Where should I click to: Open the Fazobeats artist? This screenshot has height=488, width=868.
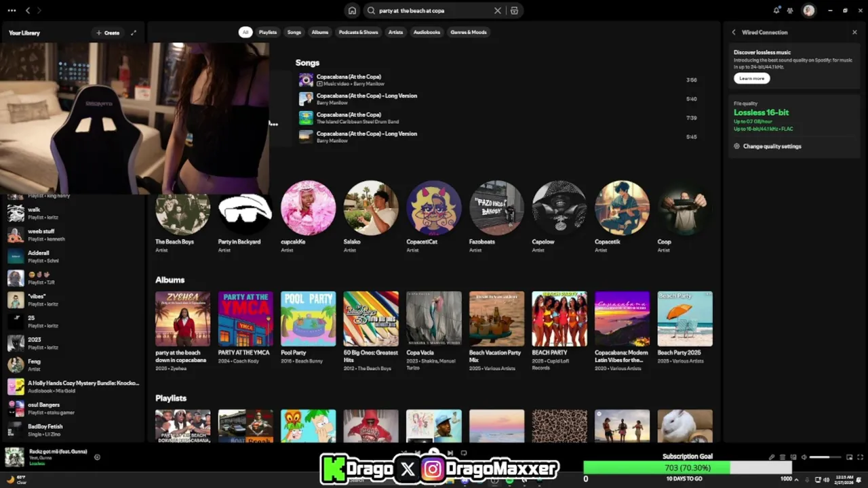[496, 217]
